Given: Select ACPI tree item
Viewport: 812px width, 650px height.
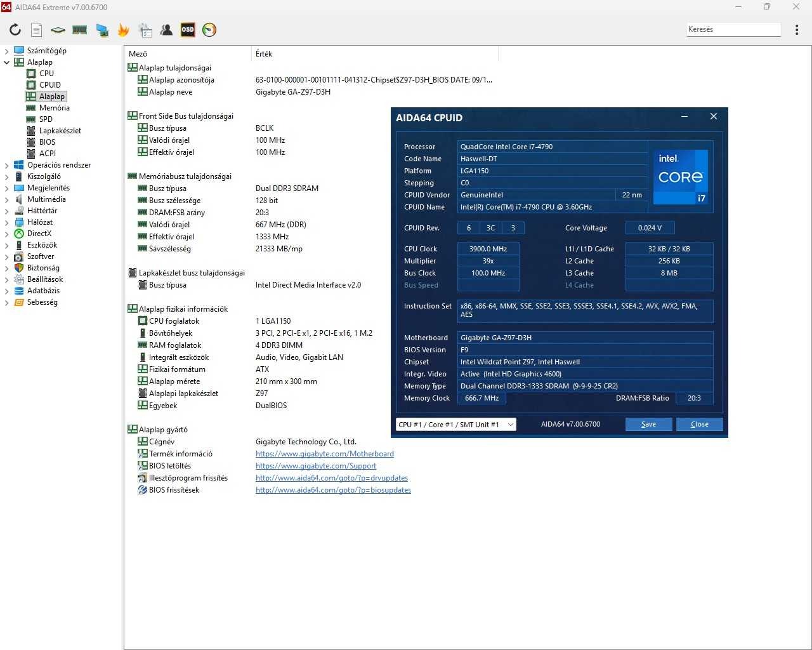Looking at the screenshot, I should (48, 154).
